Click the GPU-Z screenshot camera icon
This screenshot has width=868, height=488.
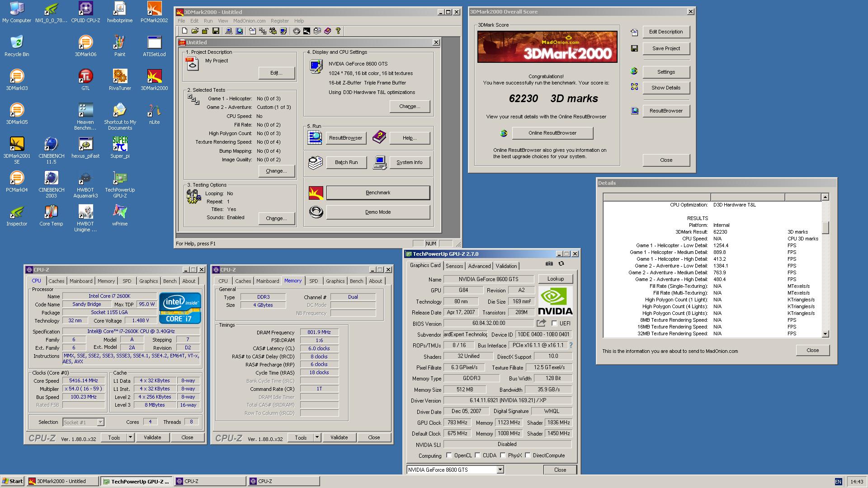coord(549,263)
